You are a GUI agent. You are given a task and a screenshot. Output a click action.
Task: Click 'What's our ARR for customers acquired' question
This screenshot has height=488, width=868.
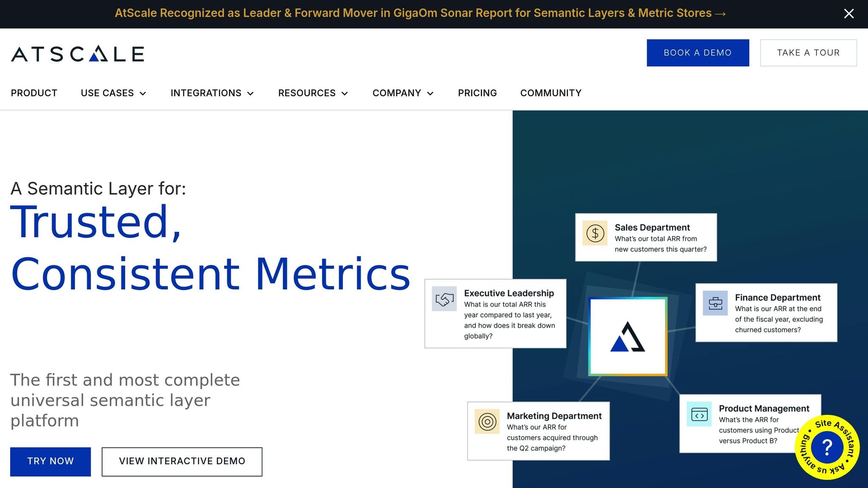552,438
